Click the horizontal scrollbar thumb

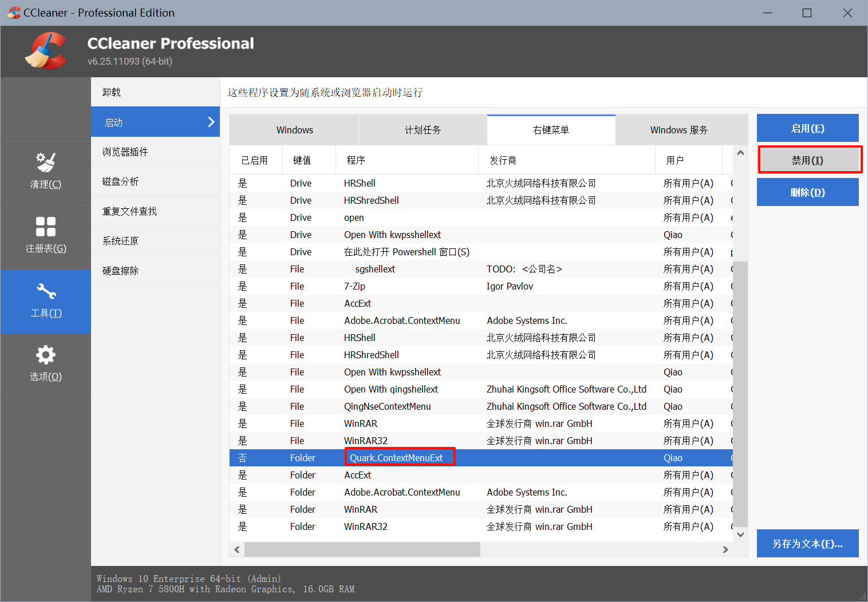coord(362,549)
